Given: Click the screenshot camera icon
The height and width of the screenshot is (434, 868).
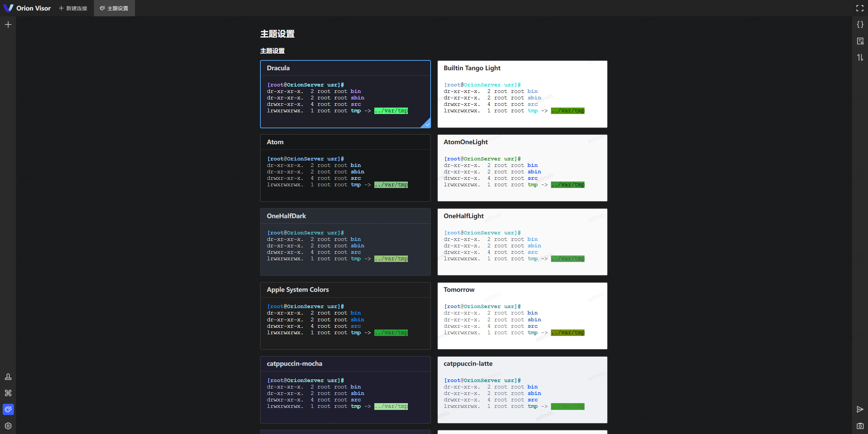Looking at the screenshot, I should coord(860,426).
